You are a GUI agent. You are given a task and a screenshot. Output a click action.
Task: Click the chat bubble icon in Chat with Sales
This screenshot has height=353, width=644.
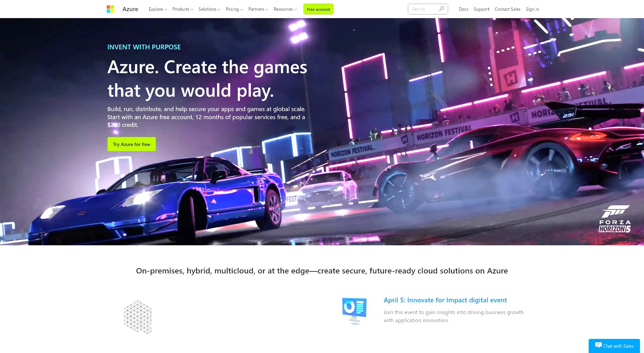(598, 345)
